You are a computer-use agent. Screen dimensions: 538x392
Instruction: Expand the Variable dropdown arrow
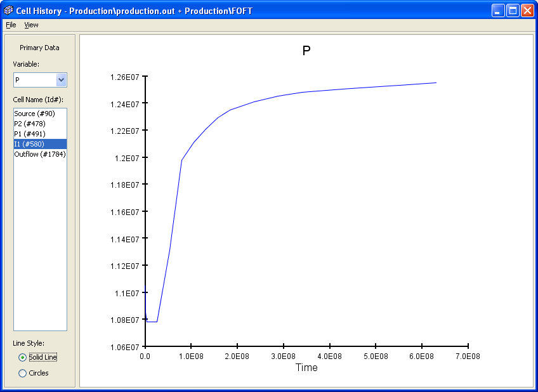point(61,80)
